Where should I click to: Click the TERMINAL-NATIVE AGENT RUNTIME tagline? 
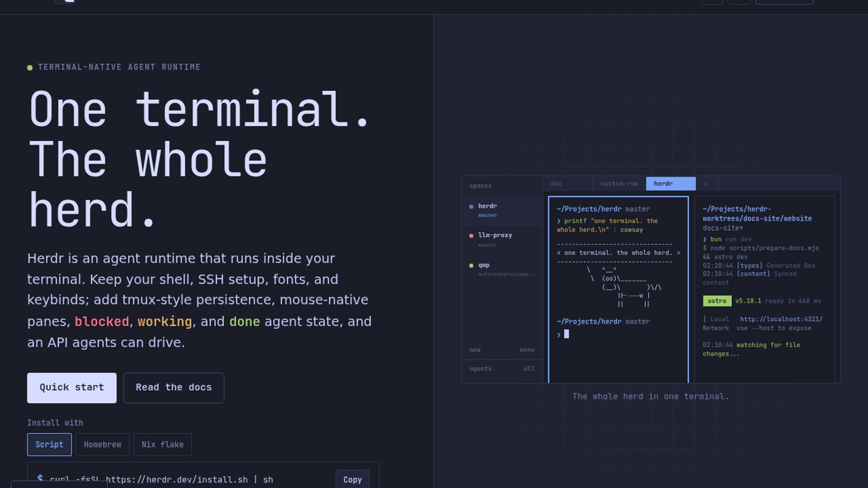(119, 67)
